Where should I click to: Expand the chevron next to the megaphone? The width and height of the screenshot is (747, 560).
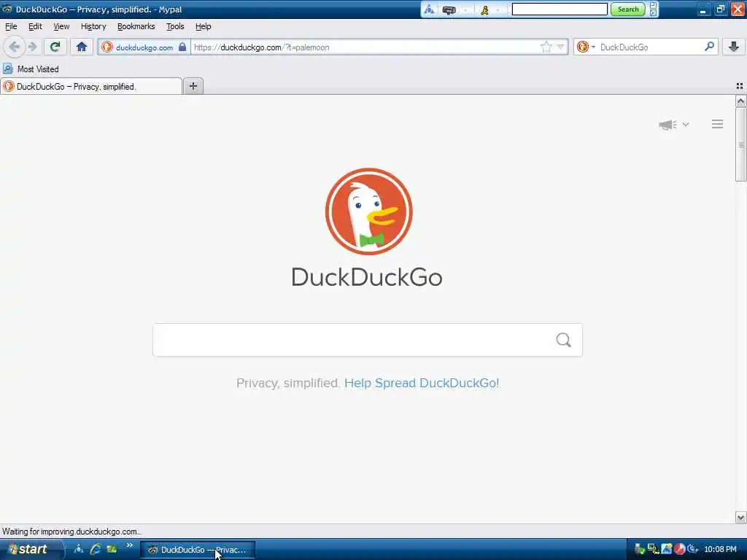tap(686, 124)
